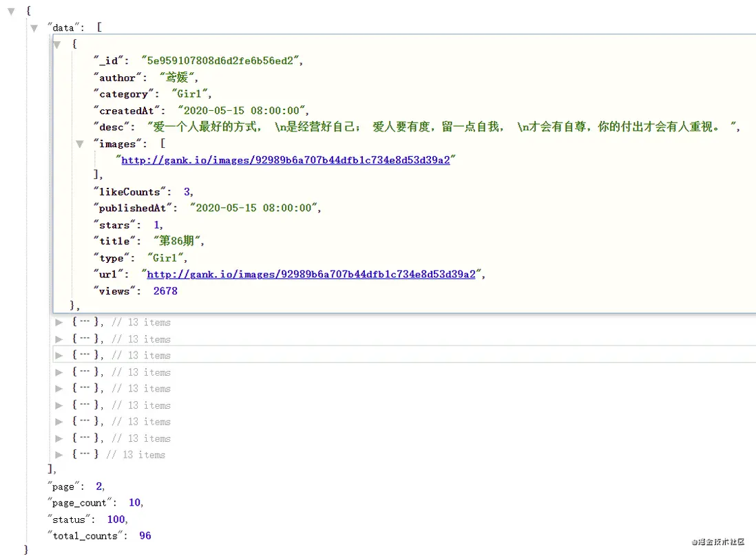Select the "publishedAt" timestamp value
Image resolution: width=756 pixels, height=556 pixels.
[x=253, y=208]
